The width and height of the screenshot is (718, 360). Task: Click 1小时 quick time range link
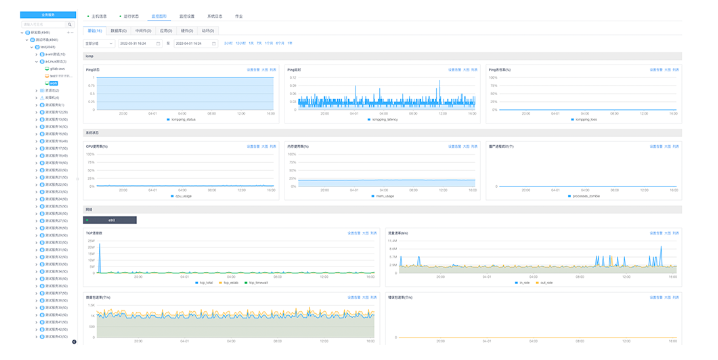tap(228, 44)
